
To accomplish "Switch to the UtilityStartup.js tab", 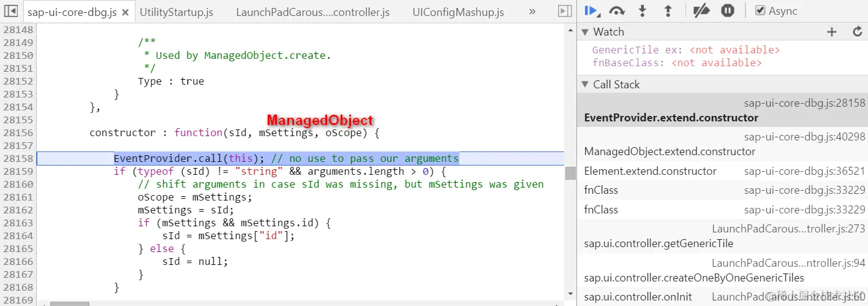I will click(x=176, y=12).
